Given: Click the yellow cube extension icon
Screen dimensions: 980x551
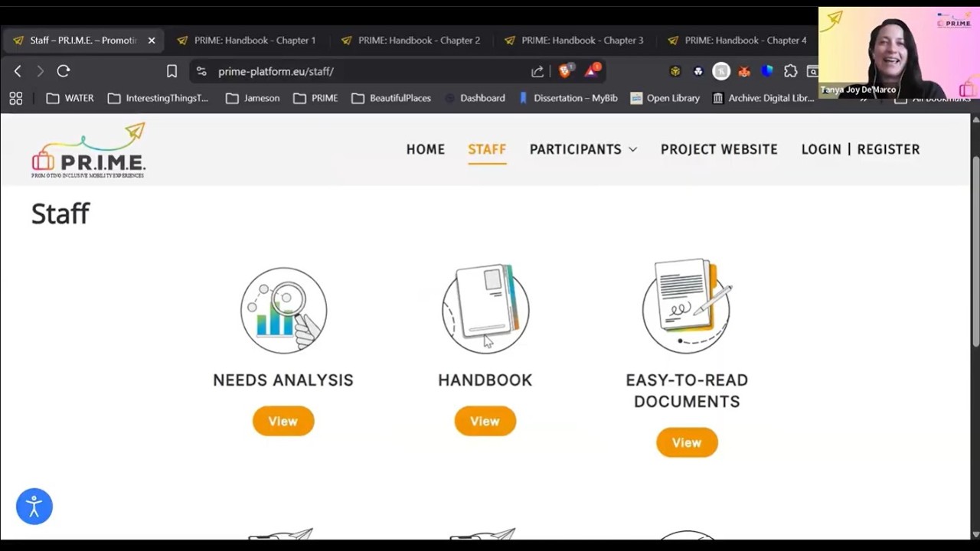Looking at the screenshot, I should 675,71.
